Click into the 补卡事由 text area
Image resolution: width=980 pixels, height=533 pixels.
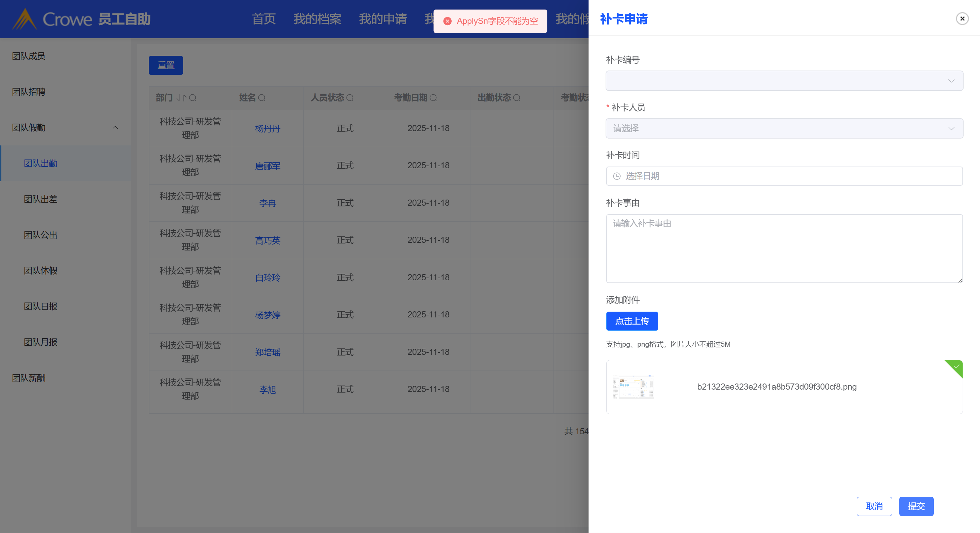(x=784, y=248)
